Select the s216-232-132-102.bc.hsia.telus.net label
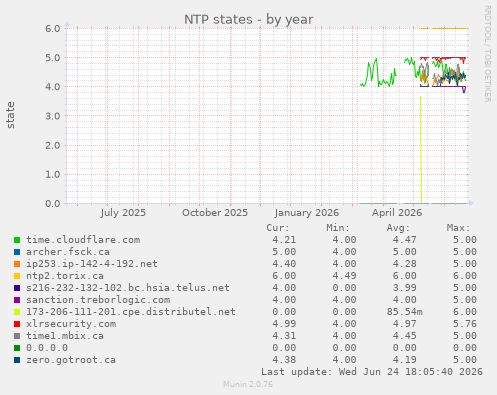 pos(128,288)
